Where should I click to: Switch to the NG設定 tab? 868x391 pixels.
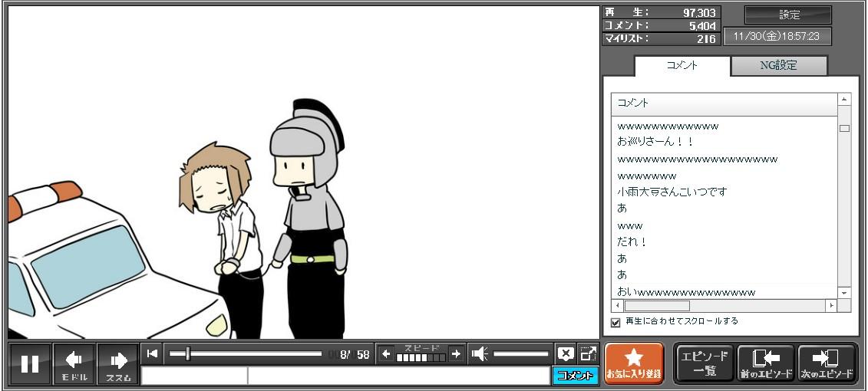click(x=778, y=66)
